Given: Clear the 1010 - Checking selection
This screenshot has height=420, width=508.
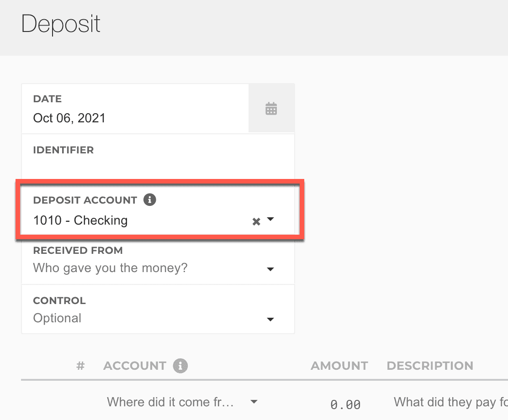Looking at the screenshot, I should pyautogui.click(x=256, y=221).
